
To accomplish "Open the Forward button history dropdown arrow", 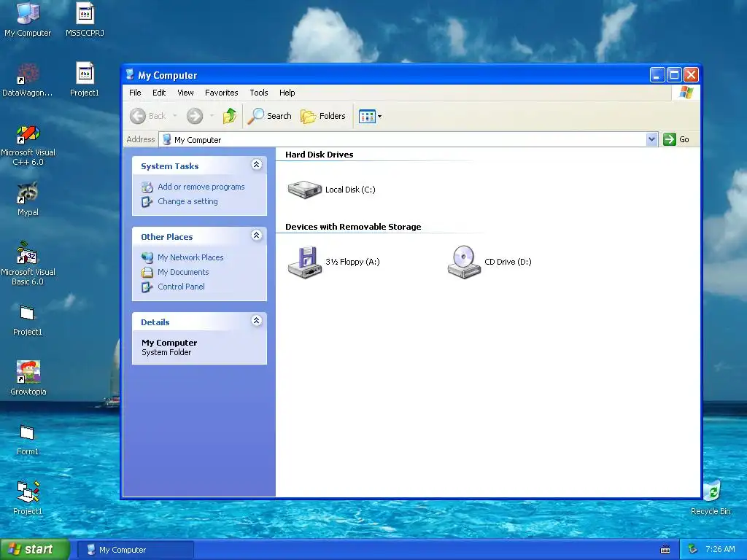I will (212, 116).
